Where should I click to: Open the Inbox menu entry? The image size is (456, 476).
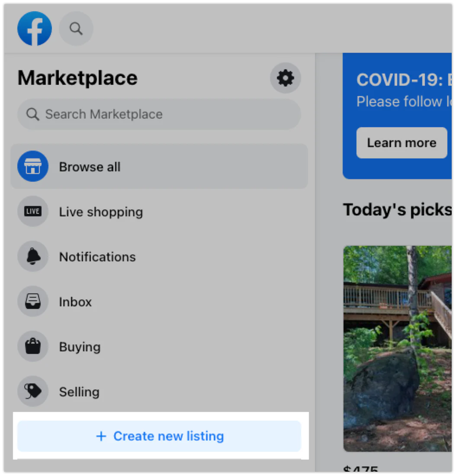(159, 302)
